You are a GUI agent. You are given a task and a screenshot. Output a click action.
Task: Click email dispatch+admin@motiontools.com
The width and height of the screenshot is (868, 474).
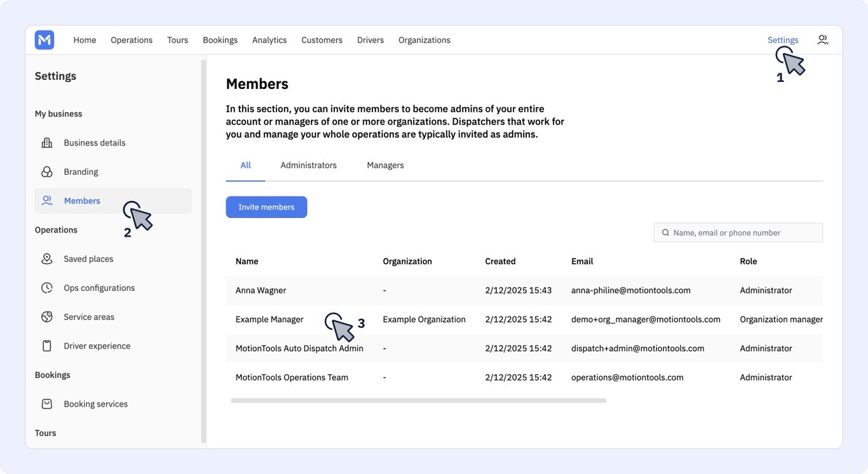tap(638, 348)
